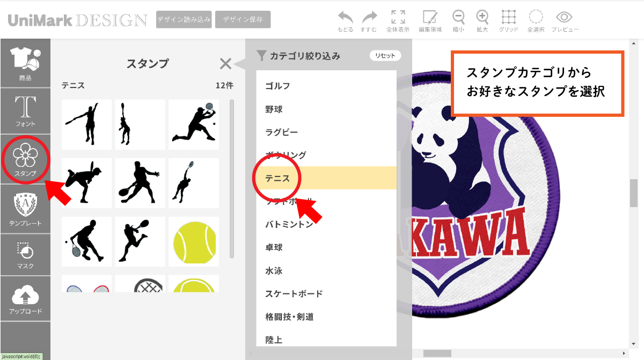Click the edit area (編集領域) icon

pos(429,17)
